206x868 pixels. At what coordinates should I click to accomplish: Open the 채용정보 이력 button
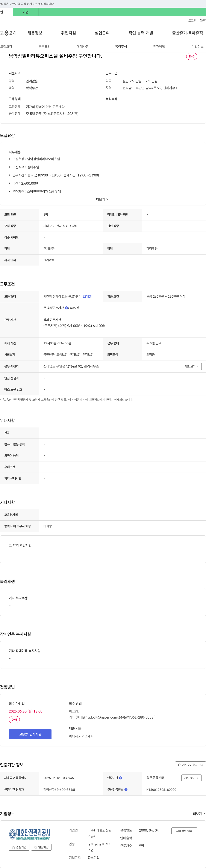184,831
